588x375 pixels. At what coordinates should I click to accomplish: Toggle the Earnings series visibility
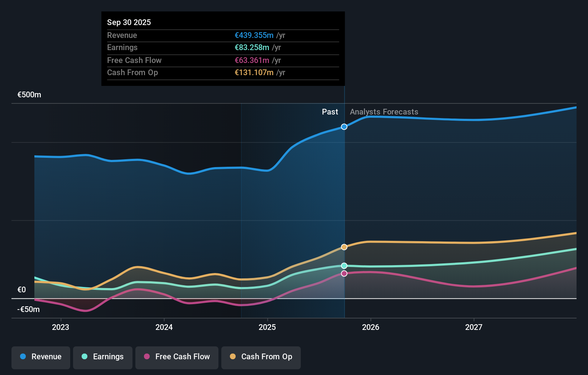click(x=103, y=357)
